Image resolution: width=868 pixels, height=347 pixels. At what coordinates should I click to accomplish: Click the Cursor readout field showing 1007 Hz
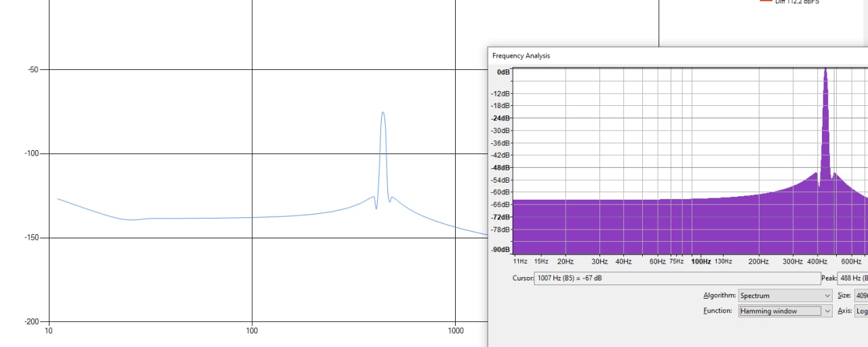(677, 278)
